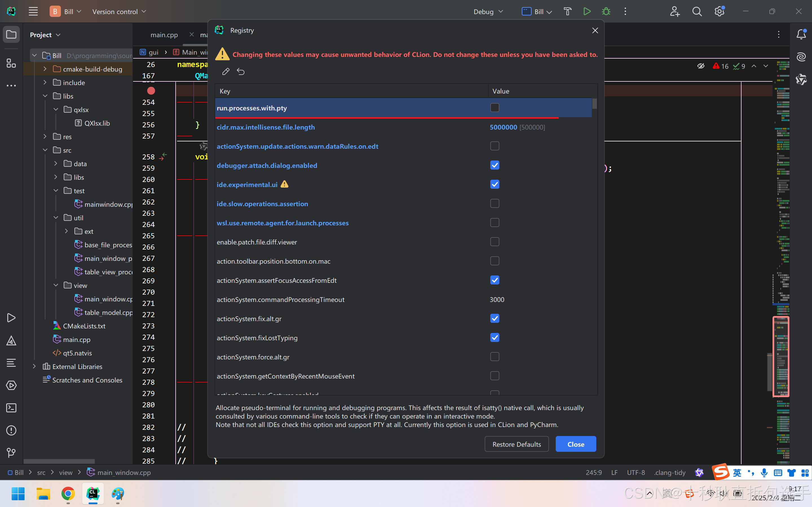
Task: Uncheck the actionSystem.fixLostTyping checkbox
Action: pyautogui.click(x=494, y=337)
